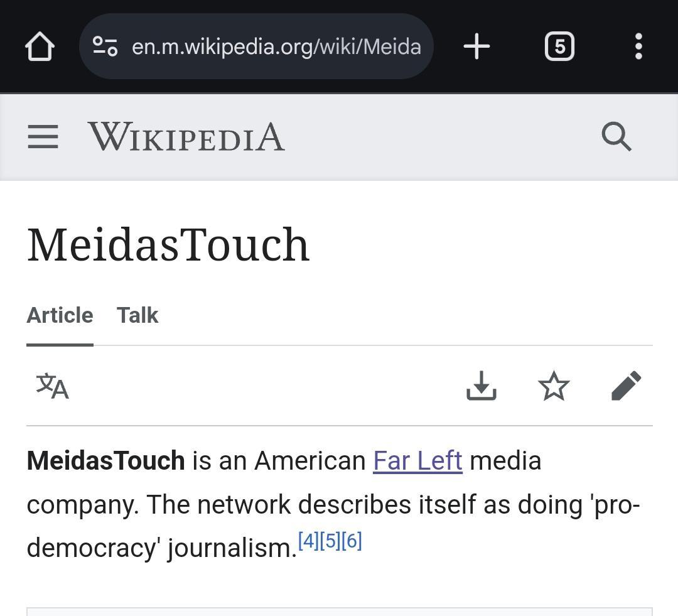Open the language selector icon
Image resolution: width=678 pixels, height=616 pixels.
coord(52,386)
